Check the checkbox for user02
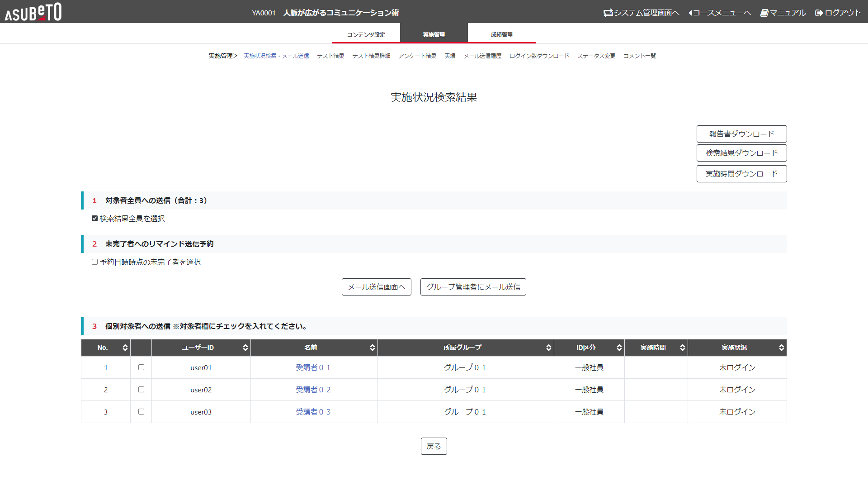This screenshot has width=868, height=491. click(x=141, y=390)
